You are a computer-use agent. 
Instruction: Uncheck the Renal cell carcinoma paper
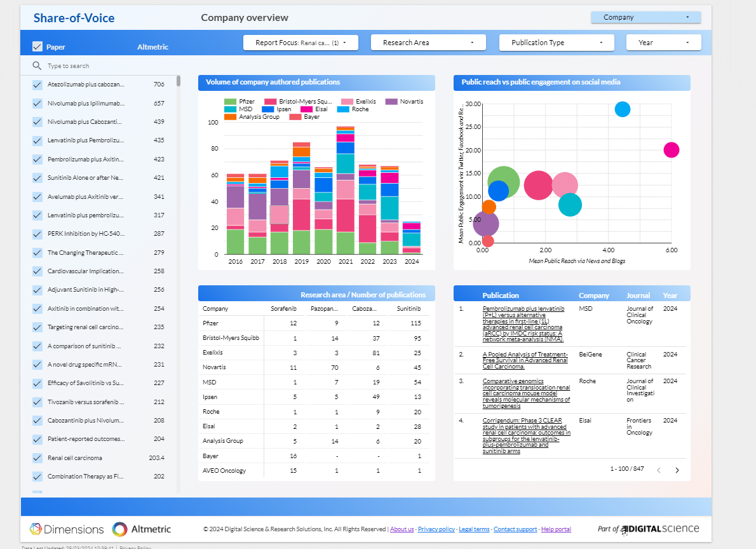pos(37,458)
